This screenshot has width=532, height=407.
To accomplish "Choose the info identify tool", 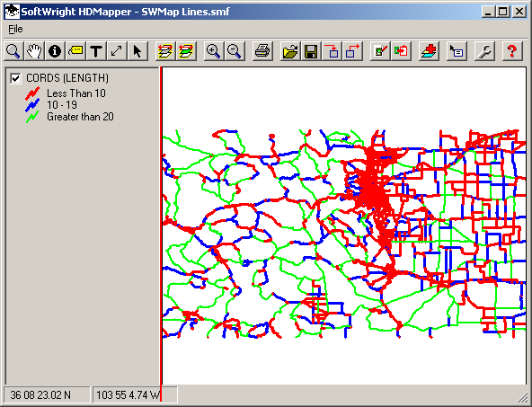I will click(55, 51).
